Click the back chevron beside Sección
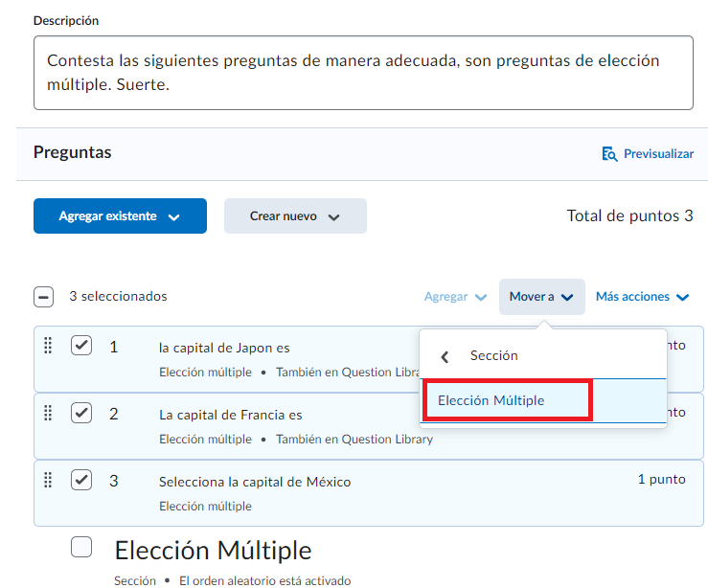708x588 pixels. click(x=445, y=356)
